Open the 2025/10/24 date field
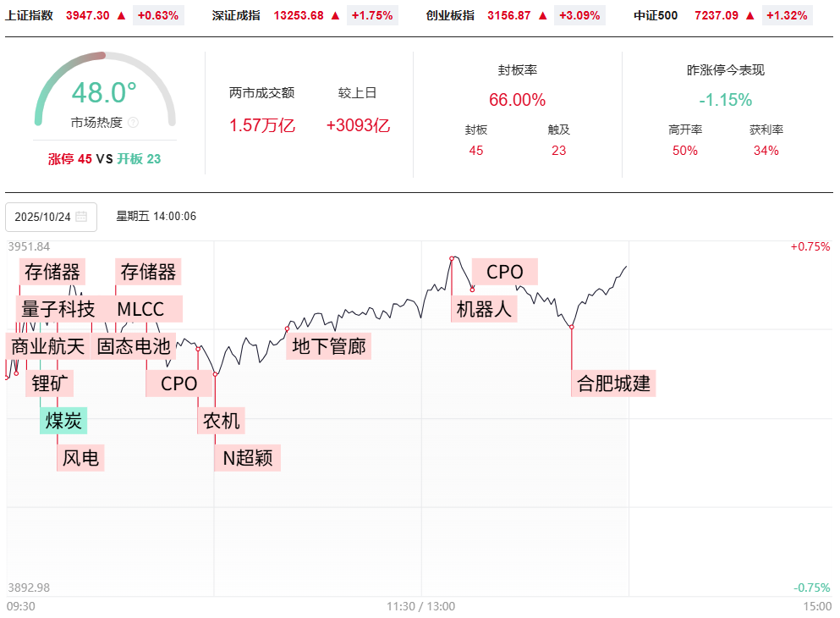Screen dimensions: 840x618 coord(44,217)
